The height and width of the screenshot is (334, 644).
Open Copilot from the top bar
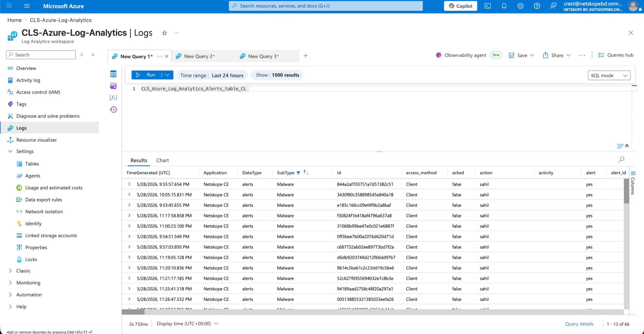(x=460, y=6)
